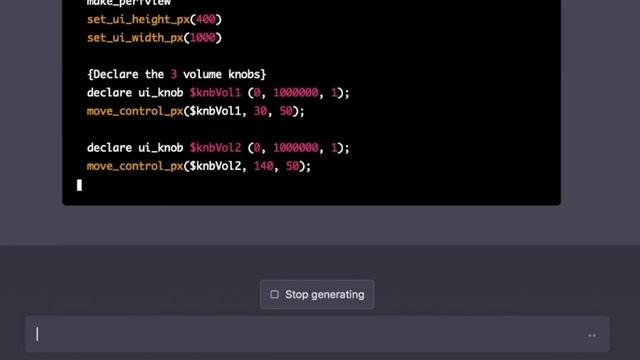Viewport: 640px width, 360px height.
Task: Click the 'make_perfview' line at the top
Action: tap(129, 3)
